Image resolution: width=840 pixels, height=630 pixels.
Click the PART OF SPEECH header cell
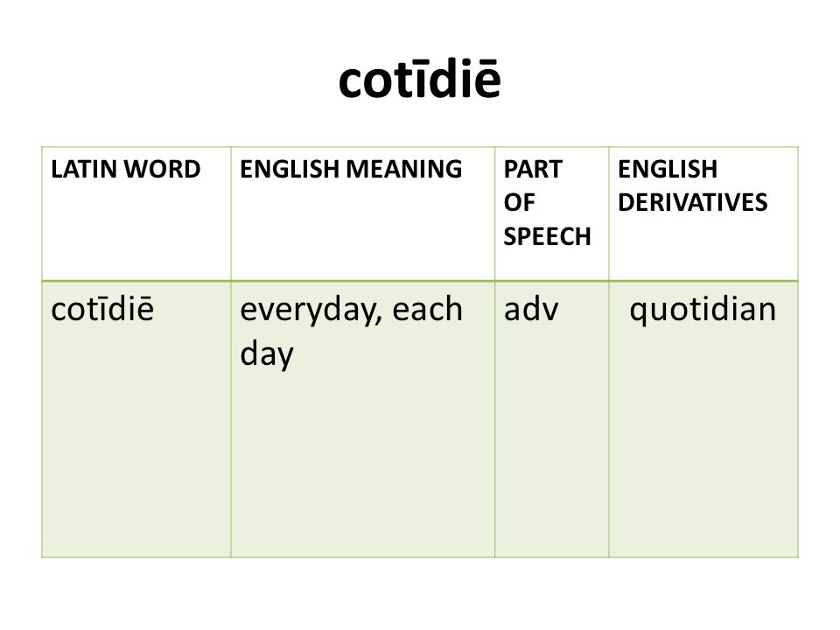(552, 213)
